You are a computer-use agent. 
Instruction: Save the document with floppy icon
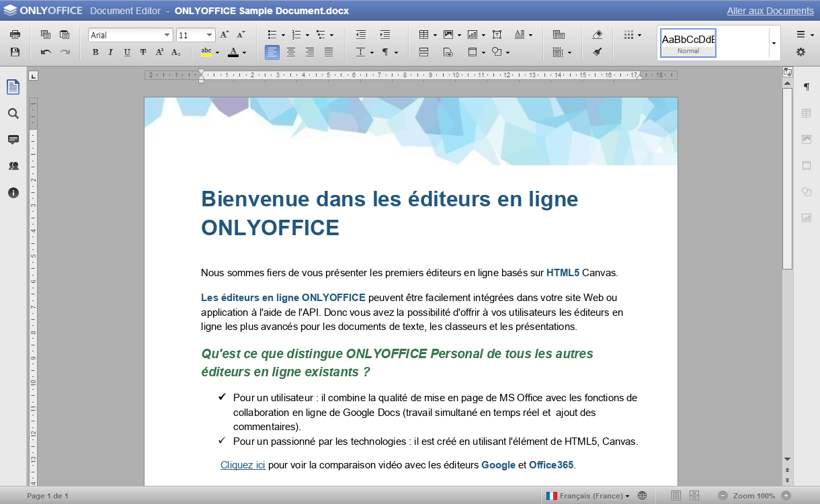click(x=15, y=52)
